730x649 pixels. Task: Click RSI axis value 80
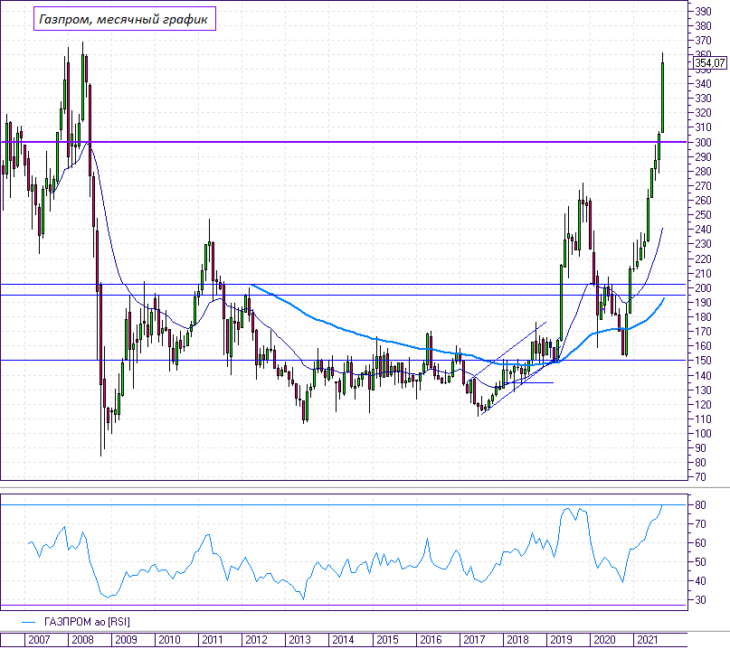(701, 505)
